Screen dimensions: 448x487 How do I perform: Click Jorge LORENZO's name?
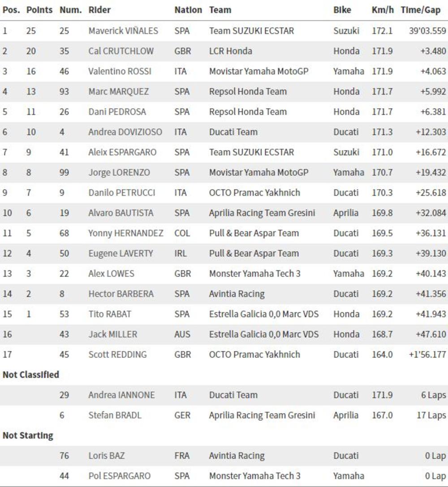coord(119,172)
